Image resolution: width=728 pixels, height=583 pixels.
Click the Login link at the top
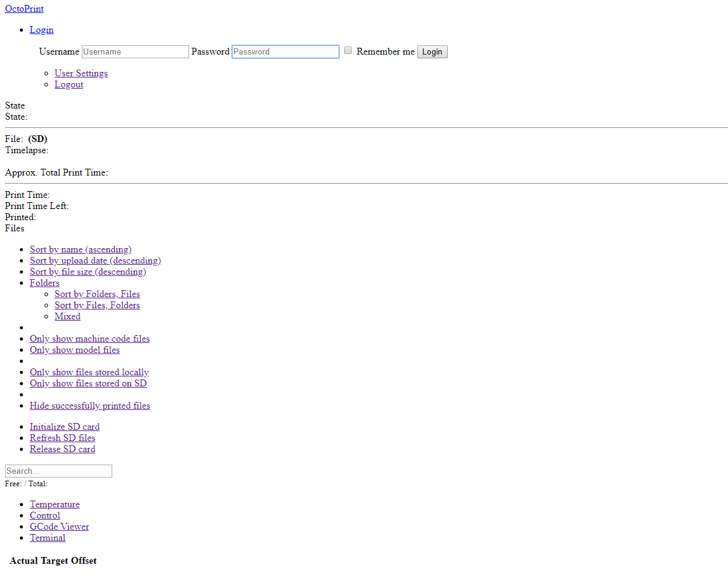click(x=42, y=30)
